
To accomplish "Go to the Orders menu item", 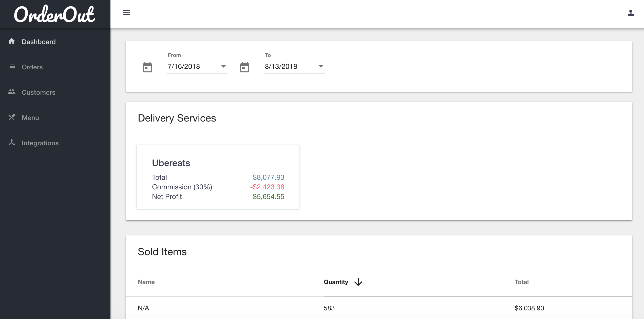I will pos(32,67).
